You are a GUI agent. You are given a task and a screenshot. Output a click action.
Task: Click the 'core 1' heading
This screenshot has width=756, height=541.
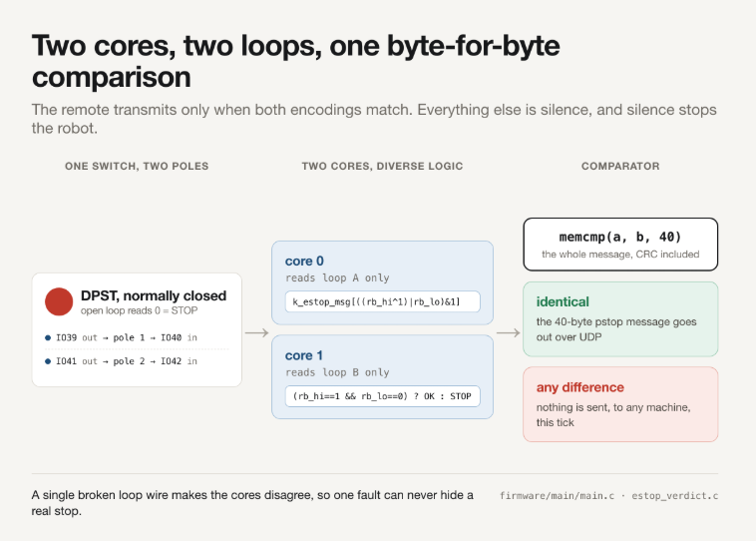pos(304,355)
